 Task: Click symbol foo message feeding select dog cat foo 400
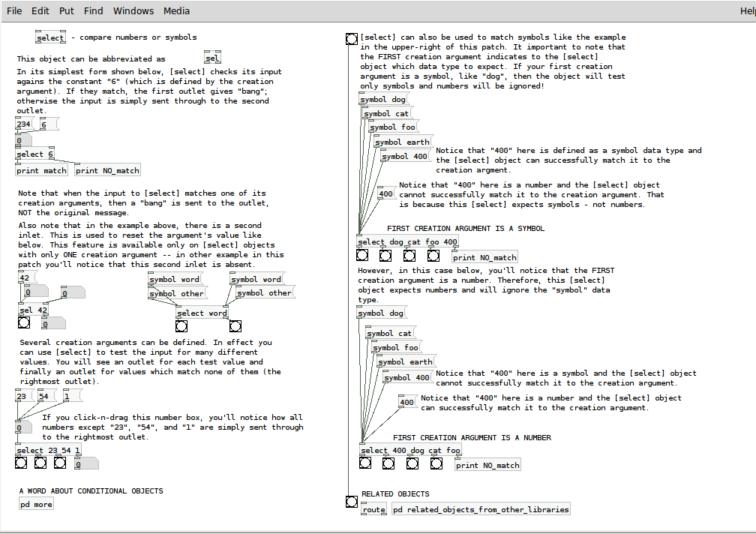click(394, 127)
